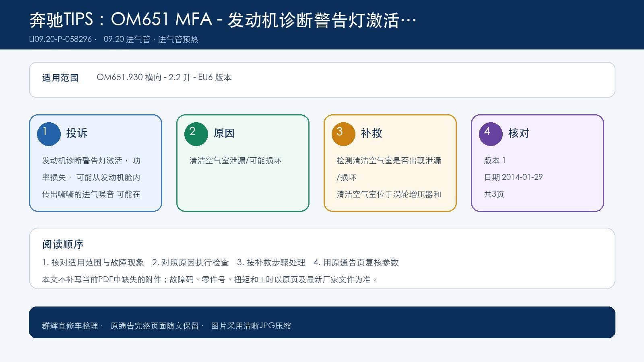Click the footer text 群辉宜修车整理
The width and height of the screenshot is (644, 362).
tap(70, 326)
